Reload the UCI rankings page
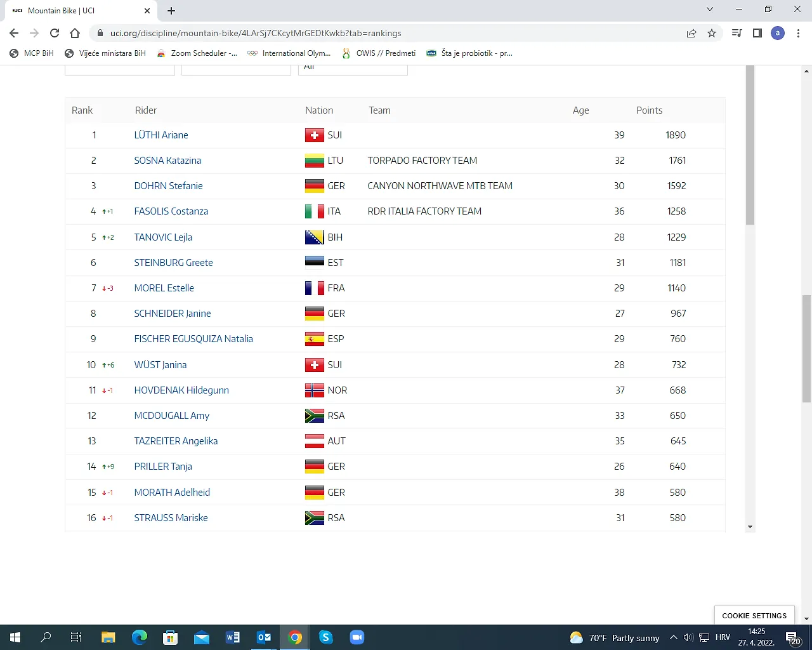Viewport: 812px width, 650px height. click(x=55, y=33)
